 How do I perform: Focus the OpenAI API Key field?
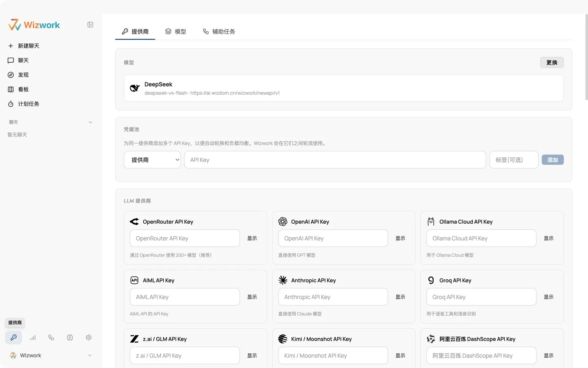(x=333, y=238)
